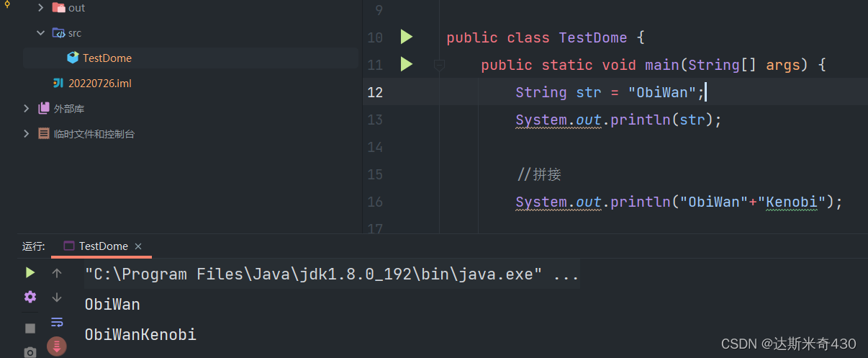868x358 pixels.
Task: Expand the 临时文件和控制台 node
Action: click(27, 134)
